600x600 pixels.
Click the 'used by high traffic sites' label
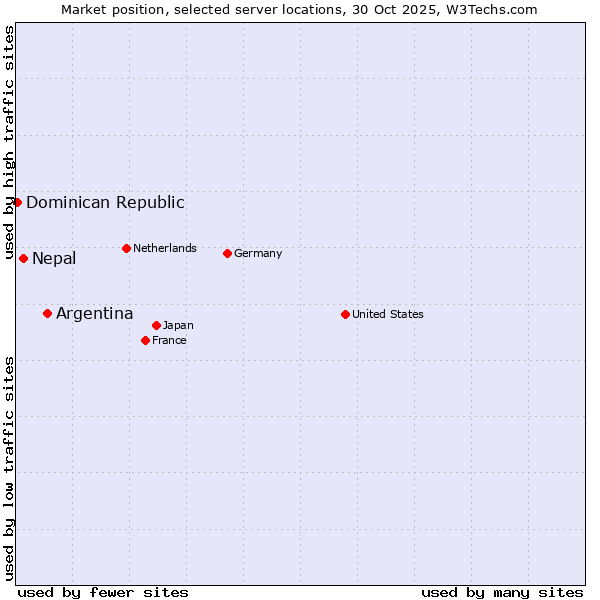pos(9,140)
